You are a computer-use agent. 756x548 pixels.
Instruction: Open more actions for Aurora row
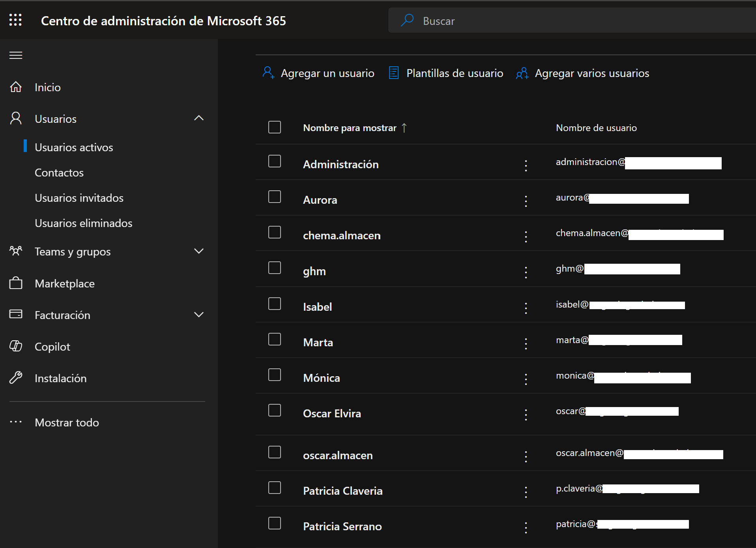(526, 201)
